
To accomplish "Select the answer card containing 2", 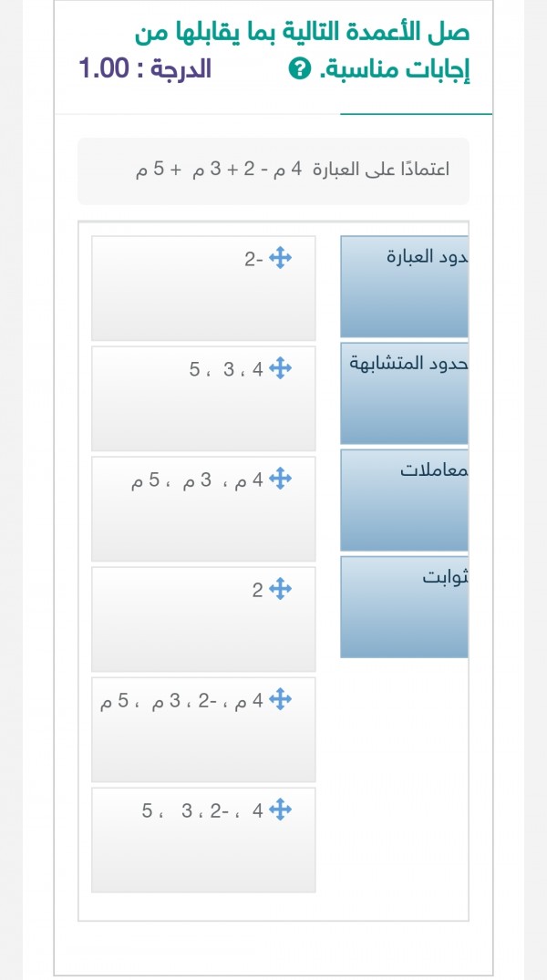I will (x=202, y=618).
